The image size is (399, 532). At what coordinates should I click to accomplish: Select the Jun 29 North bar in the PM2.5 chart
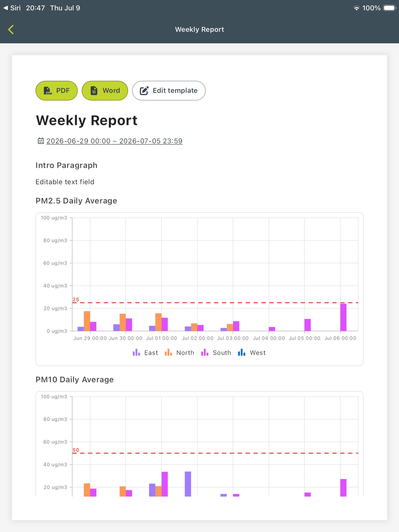tap(87, 321)
